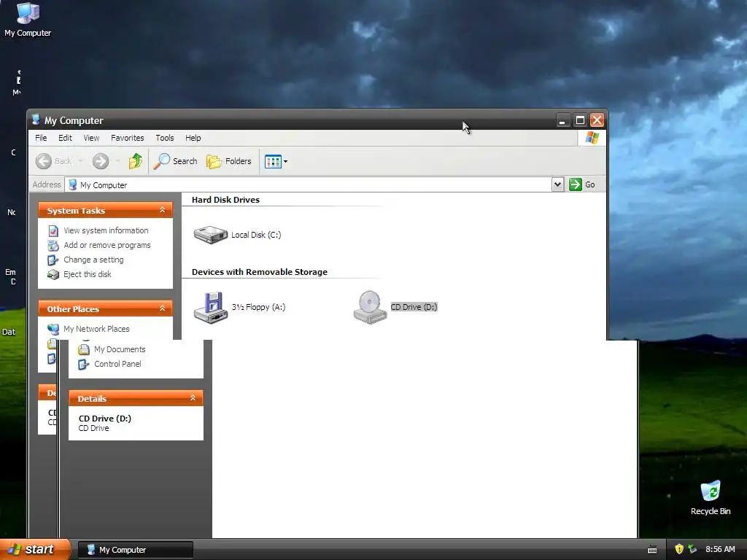Click the CD Drive (D:) label text
Image resolution: width=747 pixels, height=560 pixels.
pos(414,307)
